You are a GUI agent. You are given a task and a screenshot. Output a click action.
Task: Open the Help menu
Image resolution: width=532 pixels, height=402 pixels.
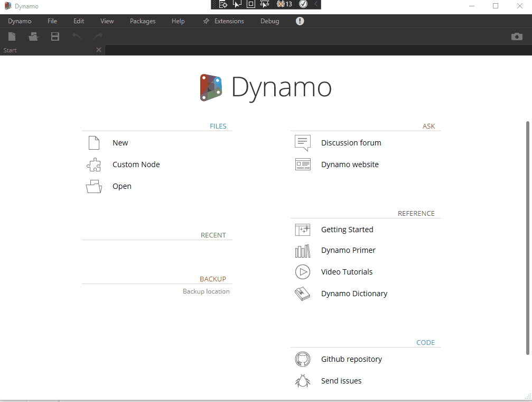(x=178, y=21)
